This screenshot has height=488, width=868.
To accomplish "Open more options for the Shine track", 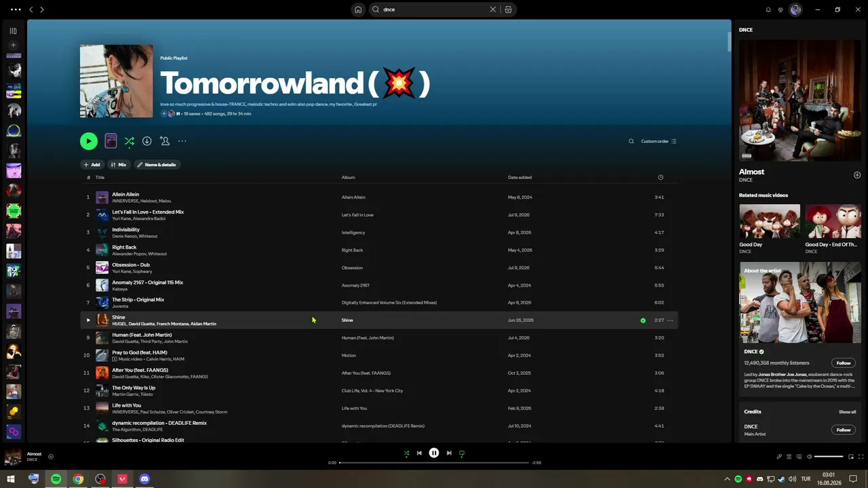I will point(670,320).
